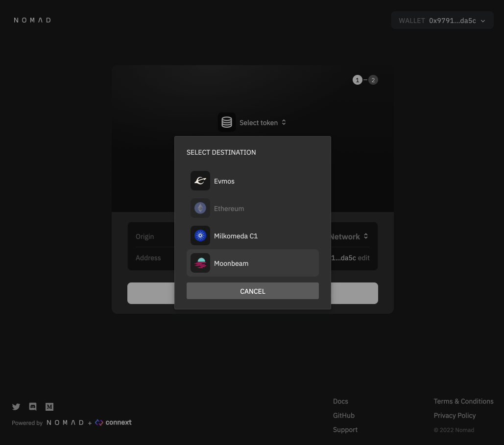The width and height of the screenshot is (504, 445).
Task: Click the © 2022 Nomad text
Action: click(x=454, y=430)
